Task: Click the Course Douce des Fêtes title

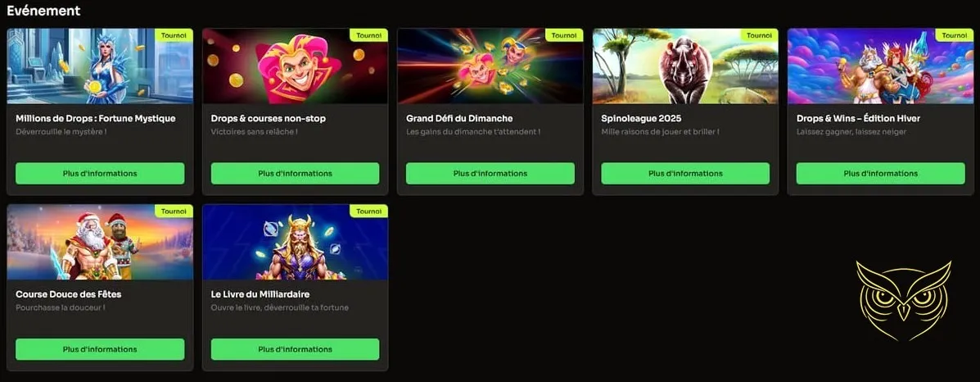Action: pyautogui.click(x=68, y=294)
